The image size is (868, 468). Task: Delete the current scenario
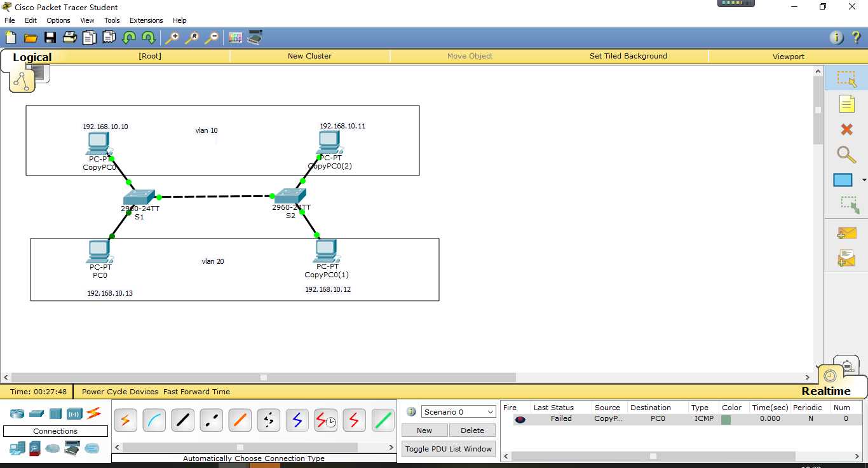pyautogui.click(x=472, y=430)
